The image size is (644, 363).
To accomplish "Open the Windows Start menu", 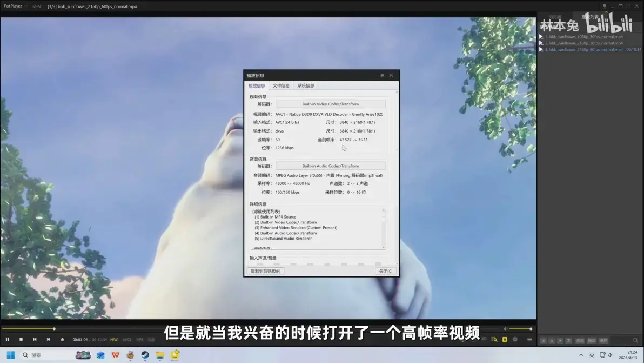I will coord(11,355).
